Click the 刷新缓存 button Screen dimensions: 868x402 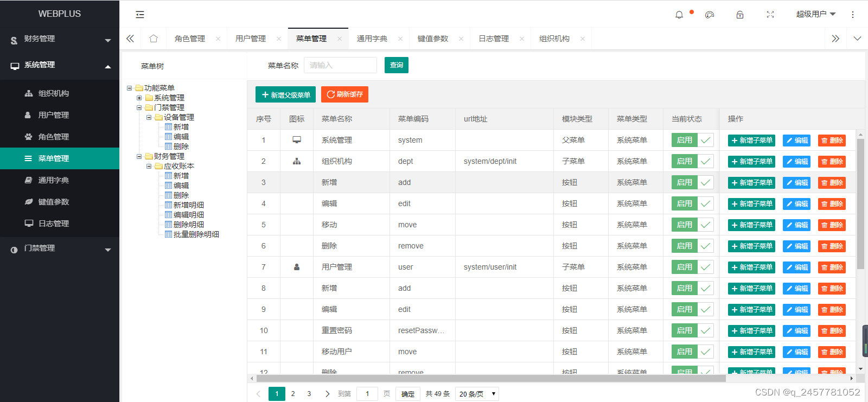point(344,94)
